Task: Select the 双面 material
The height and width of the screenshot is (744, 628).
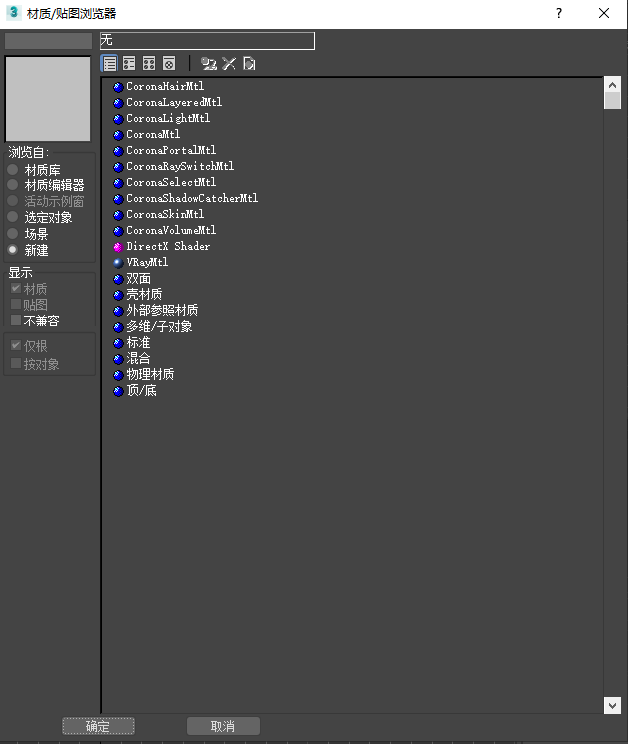Action: pyautogui.click(x=139, y=279)
